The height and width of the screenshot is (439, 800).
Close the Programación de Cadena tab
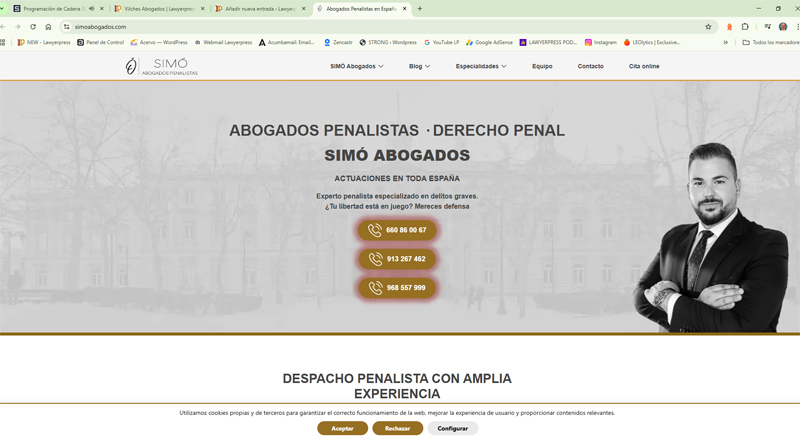102,9
